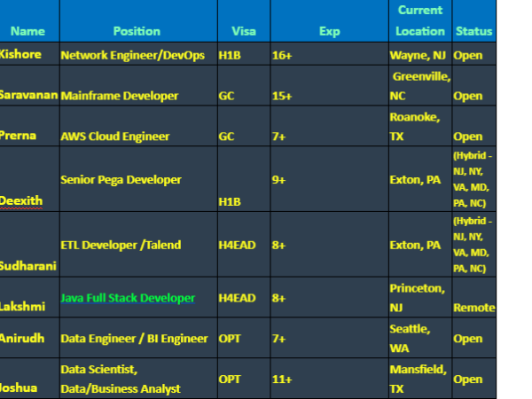Select the Saravanan name cell
The width and height of the screenshot is (532, 399).
pyautogui.click(x=29, y=85)
